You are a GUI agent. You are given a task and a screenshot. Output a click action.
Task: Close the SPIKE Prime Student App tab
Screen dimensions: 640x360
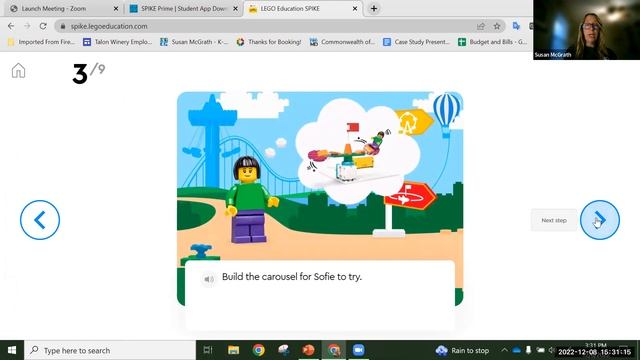point(236,9)
